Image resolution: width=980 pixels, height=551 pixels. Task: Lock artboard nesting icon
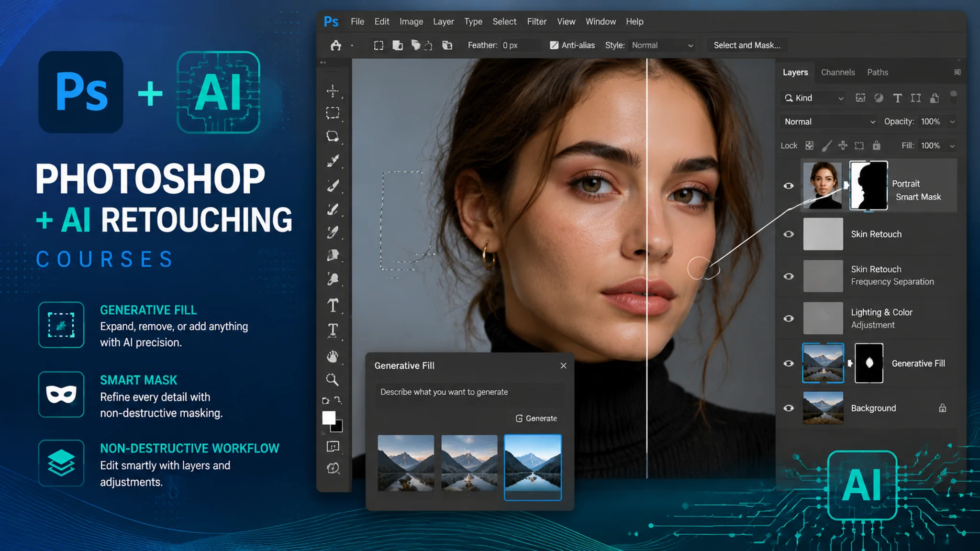(859, 145)
